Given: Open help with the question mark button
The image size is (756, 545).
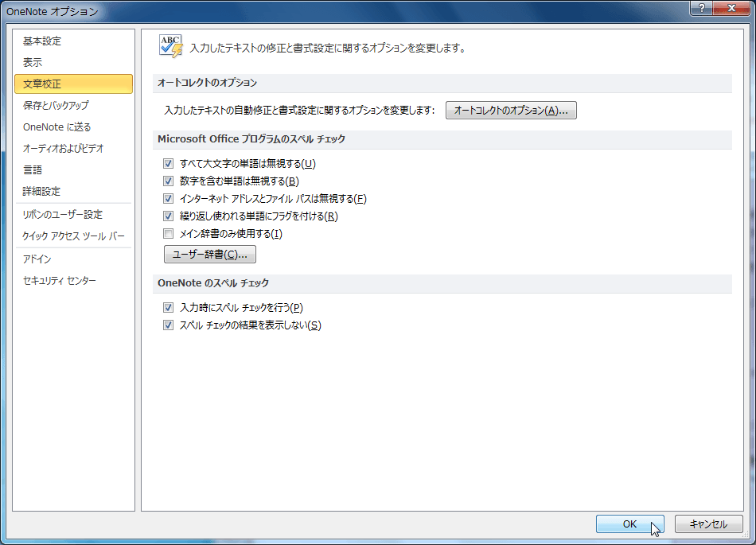Looking at the screenshot, I should click(702, 8).
